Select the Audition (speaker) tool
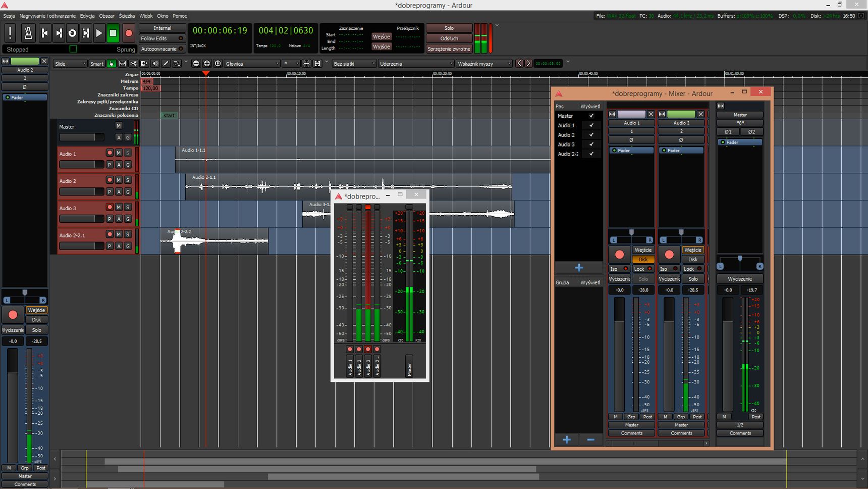 tap(155, 63)
